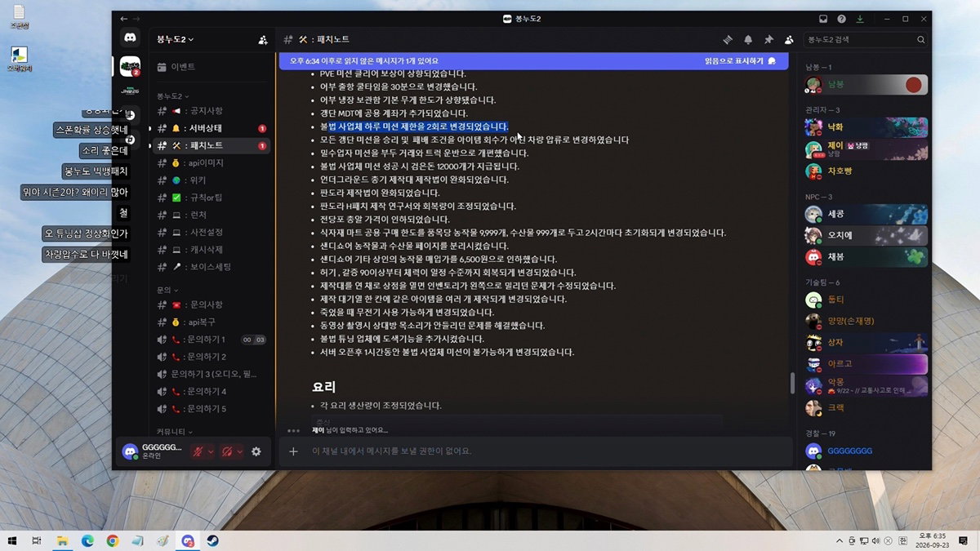Collapse the 봉누도2 channel category
This screenshot has height=551, width=980.
pos(172,96)
